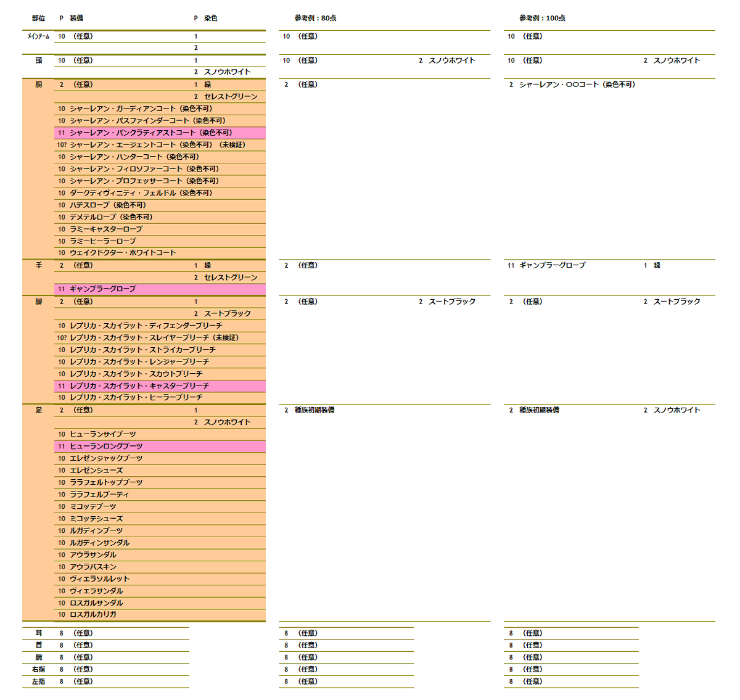Click ギャンブラーグローブ in the 100点 example

tap(552, 265)
